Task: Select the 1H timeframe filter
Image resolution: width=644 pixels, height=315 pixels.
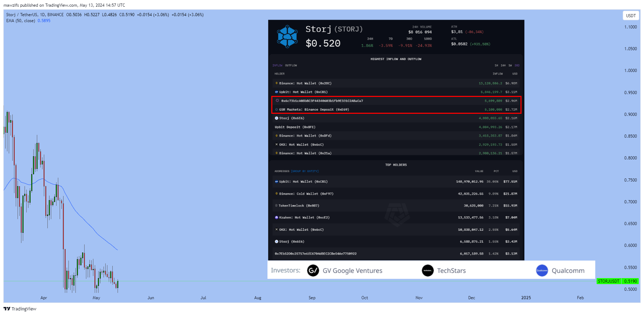Action: pyautogui.click(x=496, y=65)
